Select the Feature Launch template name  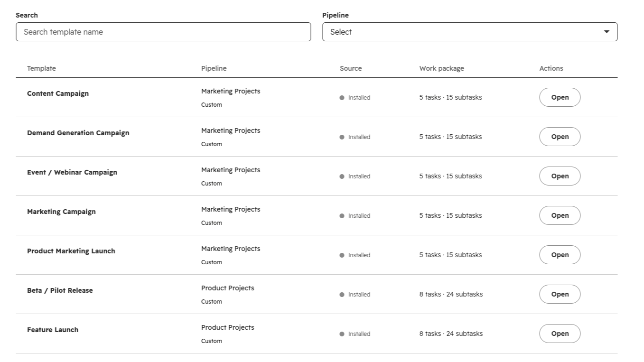(x=53, y=330)
